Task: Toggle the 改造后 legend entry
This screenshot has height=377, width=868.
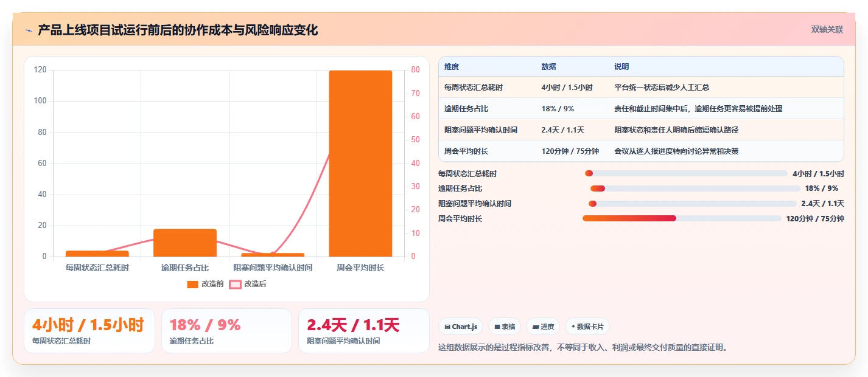Action: pos(248,284)
